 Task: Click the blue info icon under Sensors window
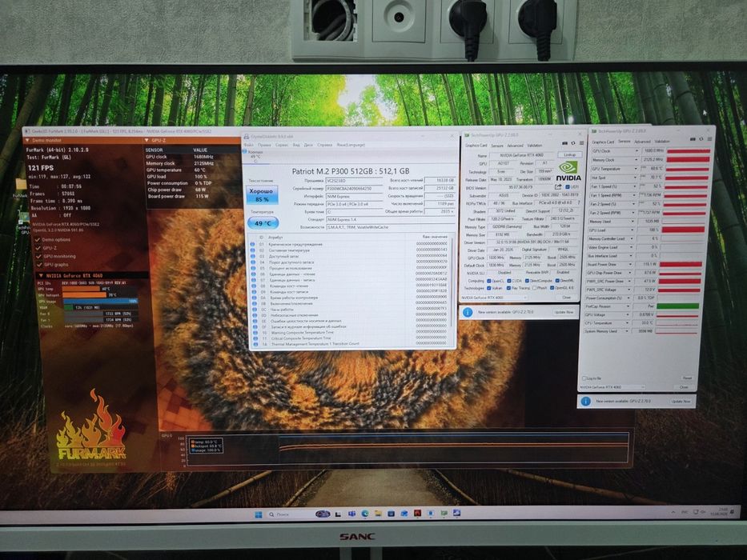point(585,402)
